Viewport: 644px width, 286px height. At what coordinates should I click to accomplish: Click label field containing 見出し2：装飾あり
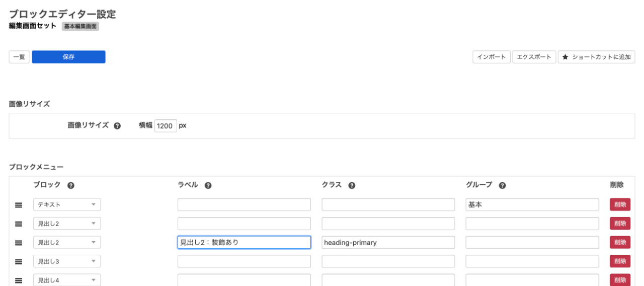click(244, 242)
